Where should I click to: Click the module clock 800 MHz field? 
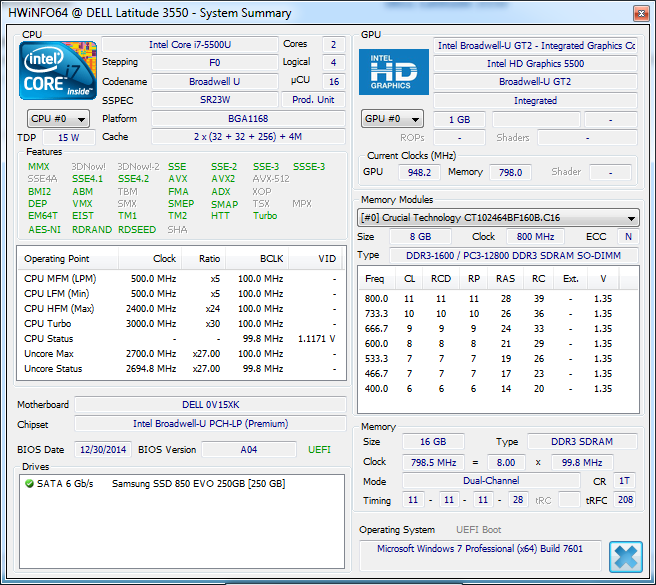(535, 236)
